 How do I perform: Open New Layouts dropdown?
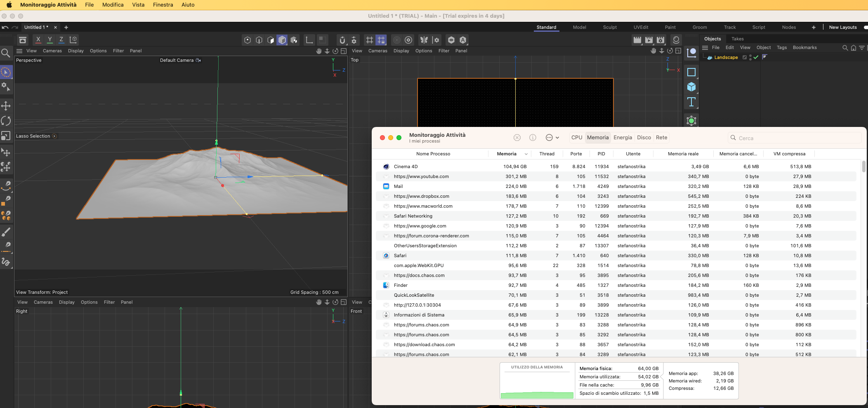(x=842, y=27)
